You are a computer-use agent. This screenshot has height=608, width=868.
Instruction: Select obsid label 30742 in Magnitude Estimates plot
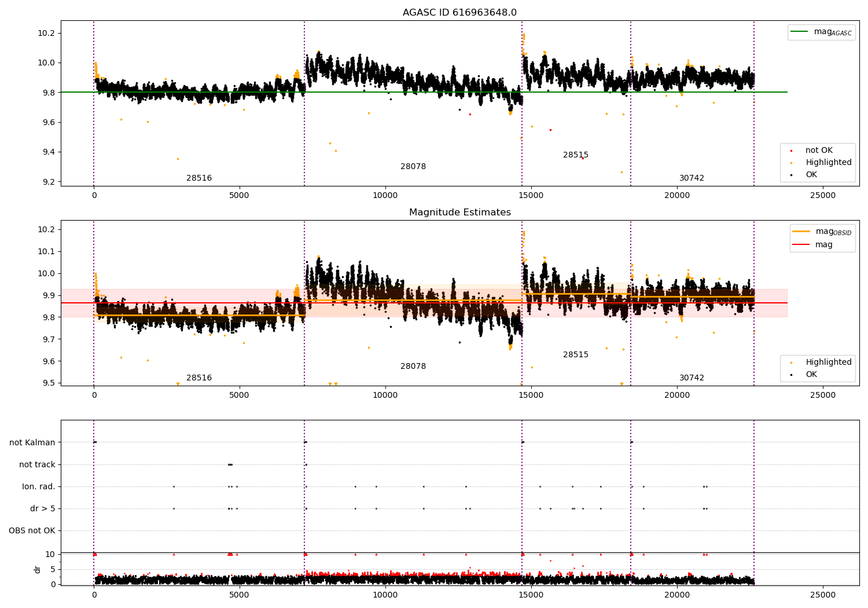692,378
